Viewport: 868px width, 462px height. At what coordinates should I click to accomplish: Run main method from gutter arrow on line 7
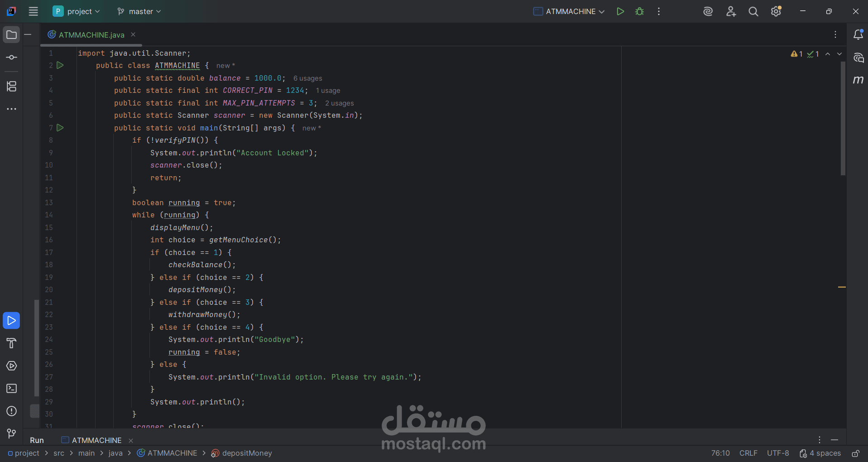click(x=60, y=128)
